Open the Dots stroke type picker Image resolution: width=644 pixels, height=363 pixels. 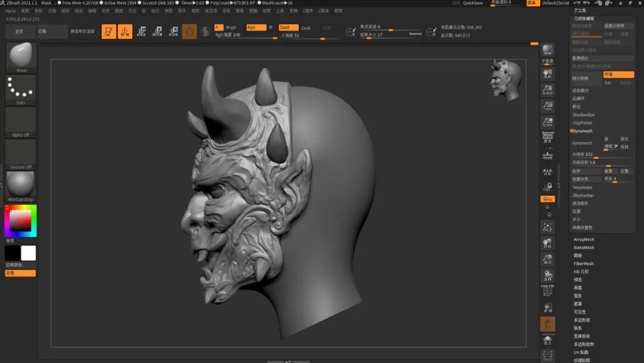(21, 88)
